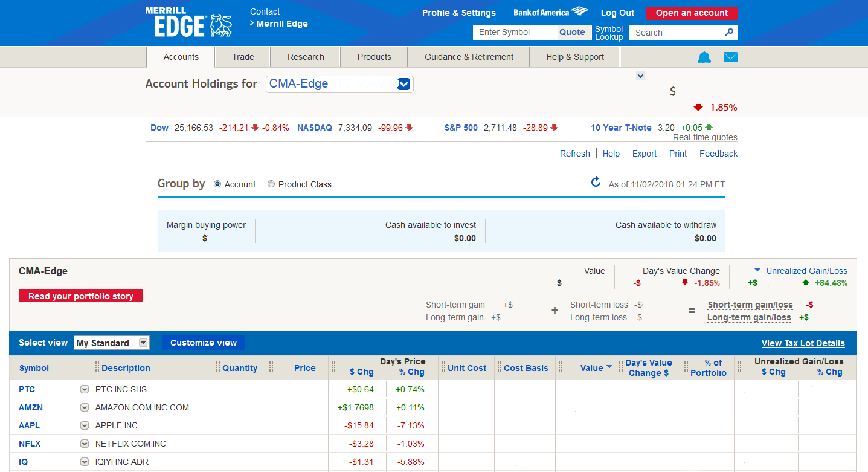The image size is (868, 472).
Task: Open the Help & Support tab
Action: (575, 57)
